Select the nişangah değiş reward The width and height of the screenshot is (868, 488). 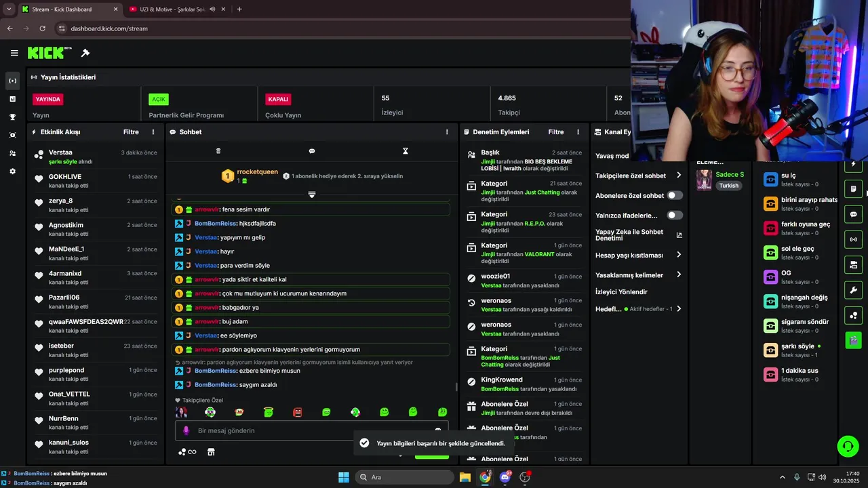pyautogui.click(x=800, y=301)
